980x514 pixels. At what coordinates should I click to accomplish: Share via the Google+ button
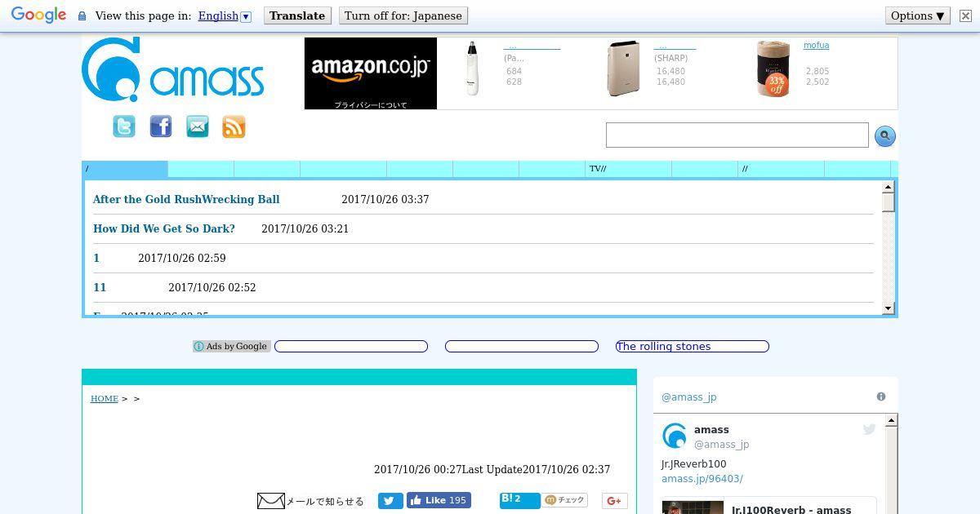[x=614, y=501]
